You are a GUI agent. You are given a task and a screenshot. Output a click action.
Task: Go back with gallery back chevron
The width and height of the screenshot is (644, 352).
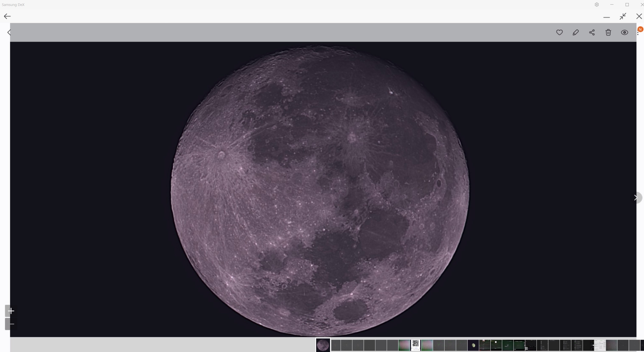[9, 32]
